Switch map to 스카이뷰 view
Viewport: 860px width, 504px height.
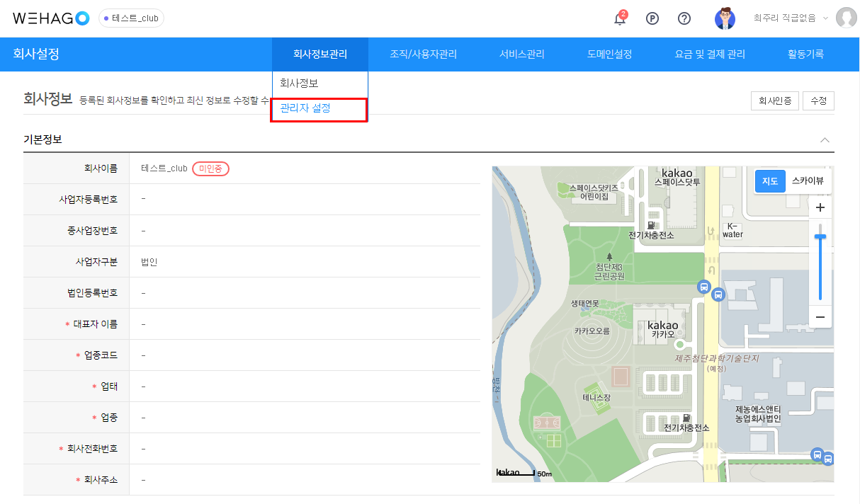808,181
